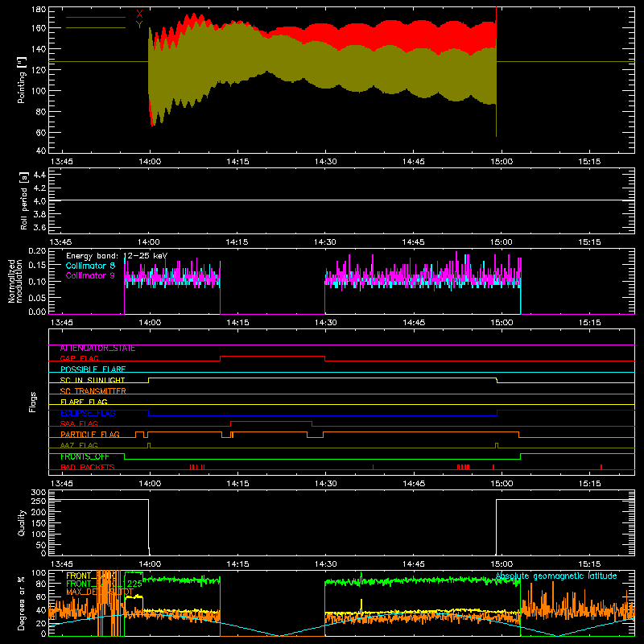
Task: Click the olive Y legend label
Action: click(139, 25)
